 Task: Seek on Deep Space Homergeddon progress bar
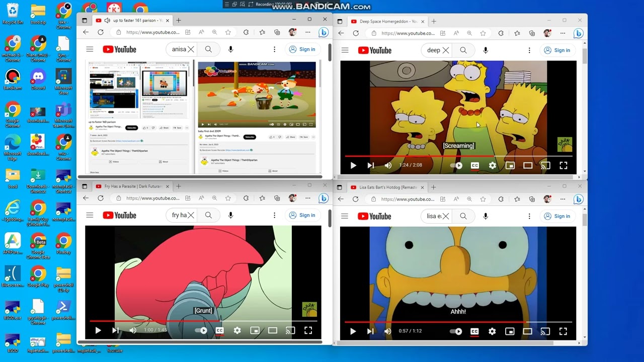(x=458, y=156)
